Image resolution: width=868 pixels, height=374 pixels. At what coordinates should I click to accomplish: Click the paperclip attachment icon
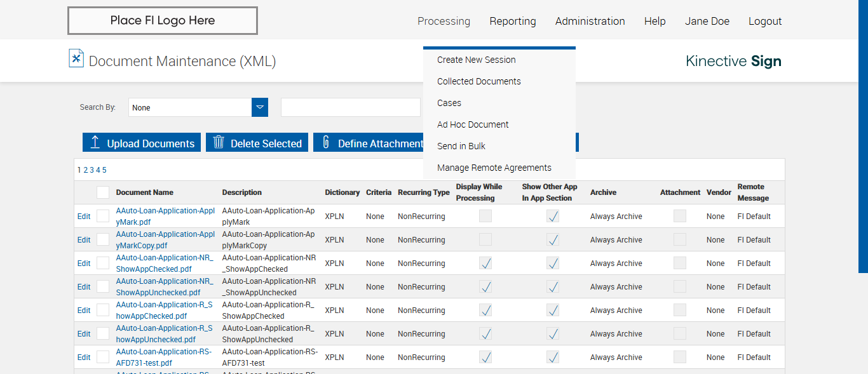tap(326, 142)
